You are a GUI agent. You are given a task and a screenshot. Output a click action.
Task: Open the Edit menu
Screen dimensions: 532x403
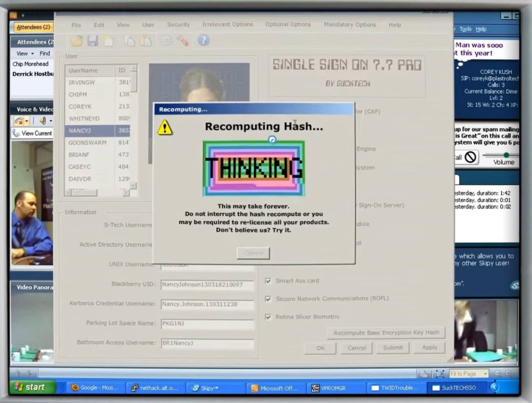point(99,25)
